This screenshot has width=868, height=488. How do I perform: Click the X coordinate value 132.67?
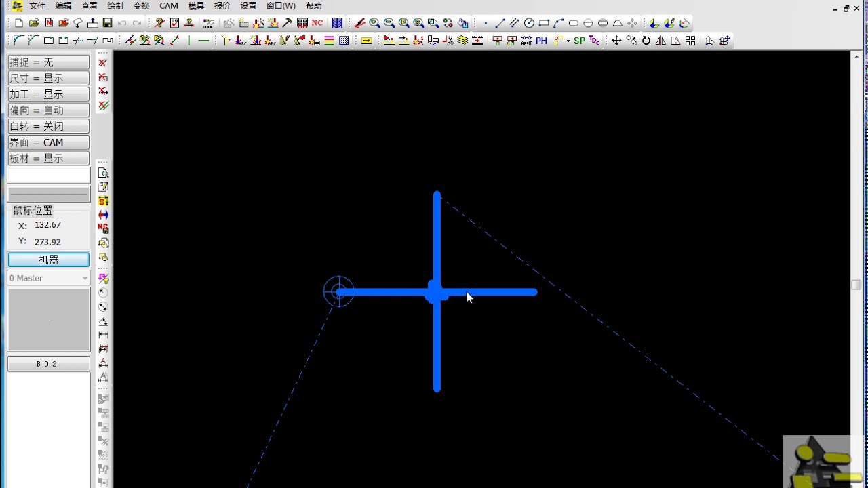[x=47, y=225]
